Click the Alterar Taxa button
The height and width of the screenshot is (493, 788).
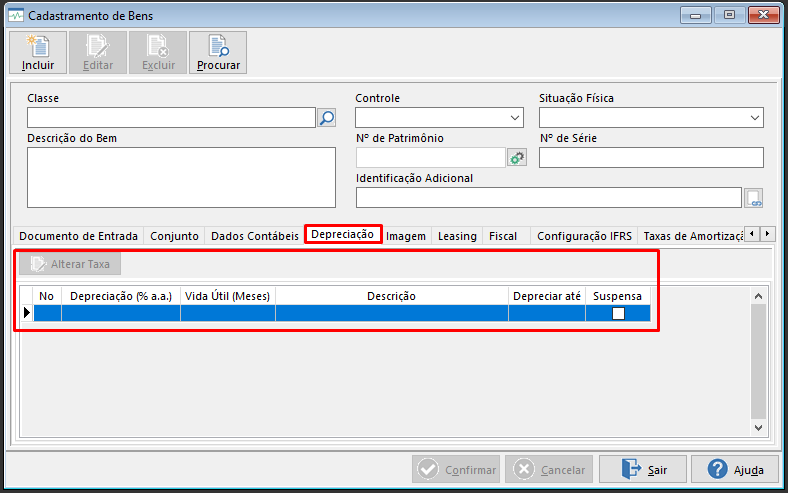pos(70,264)
